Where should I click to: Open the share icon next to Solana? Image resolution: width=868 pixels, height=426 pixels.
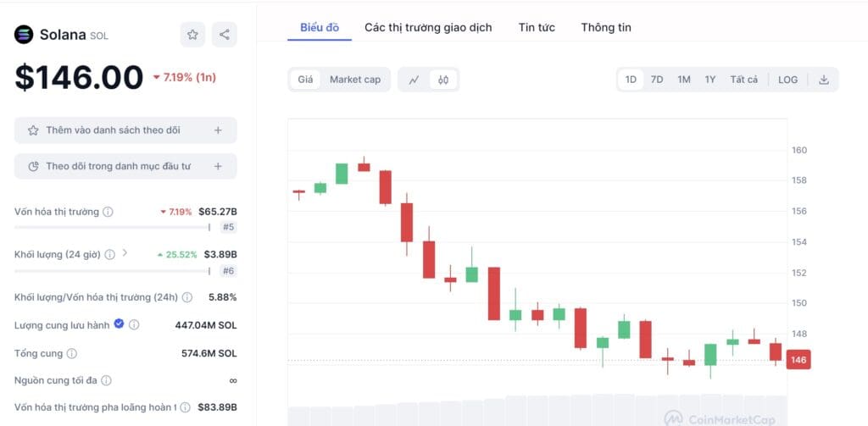[224, 35]
